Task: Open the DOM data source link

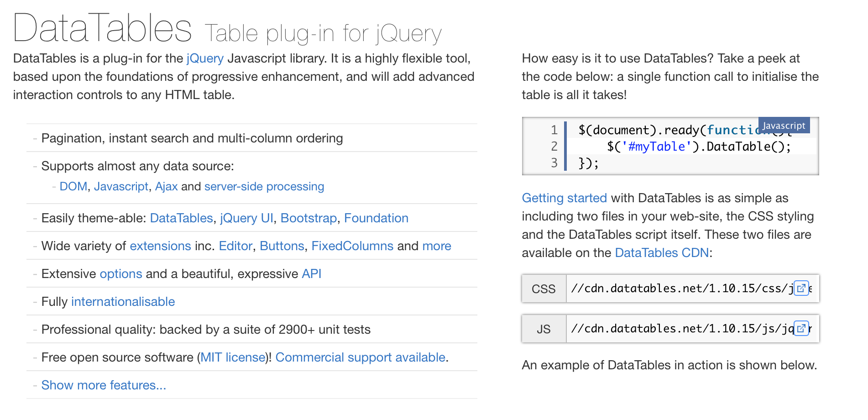Action: [73, 187]
